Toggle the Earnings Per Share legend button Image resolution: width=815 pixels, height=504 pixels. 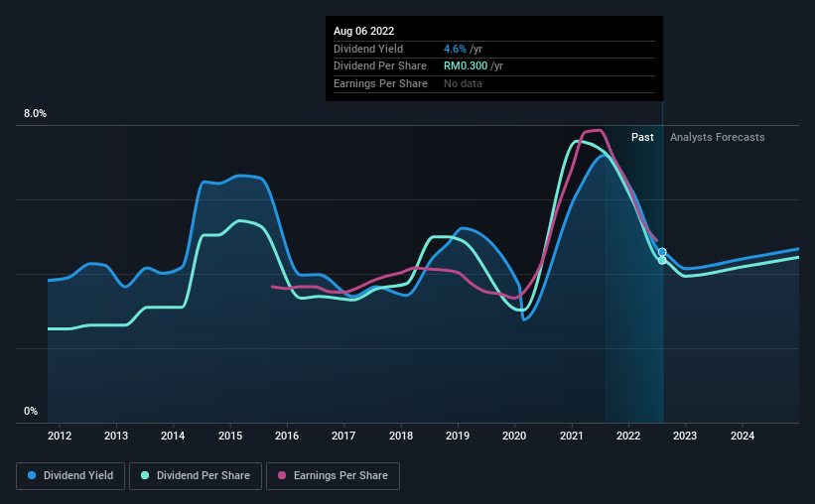pos(333,476)
